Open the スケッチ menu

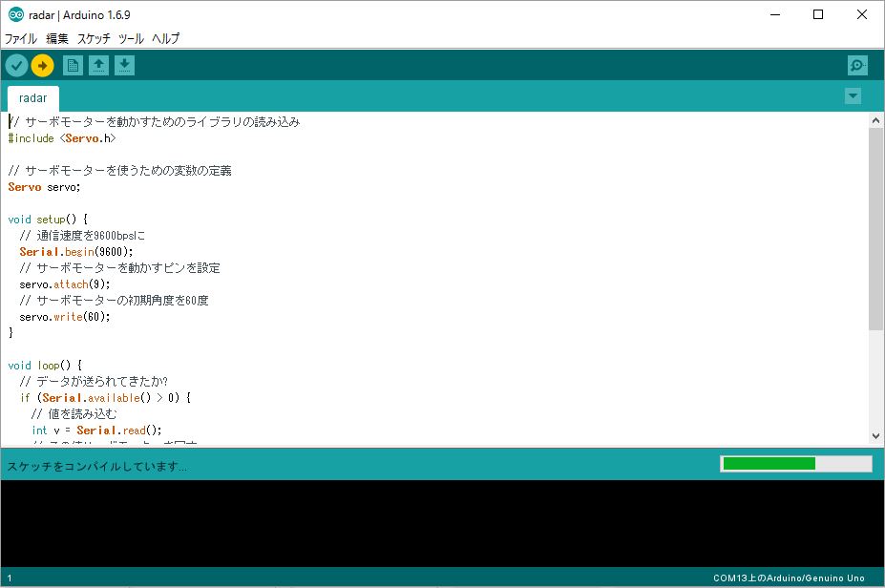click(x=94, y=38)
